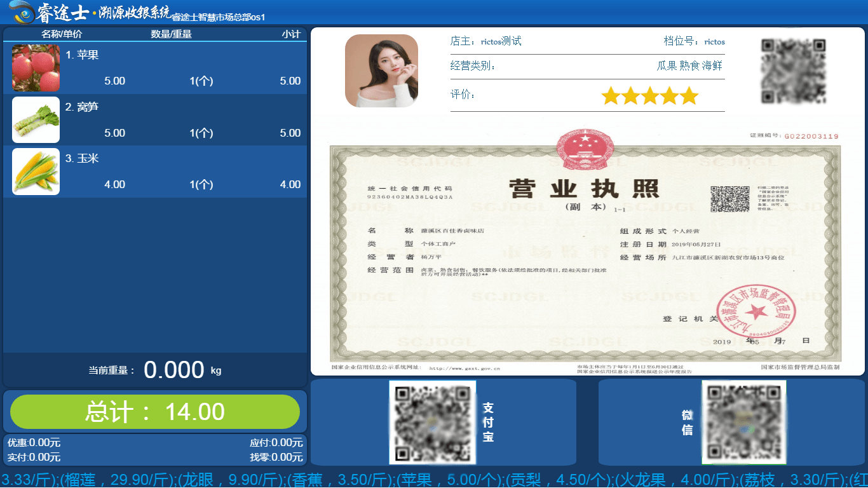Click the stall QR code at top right

tap(794, 71)
